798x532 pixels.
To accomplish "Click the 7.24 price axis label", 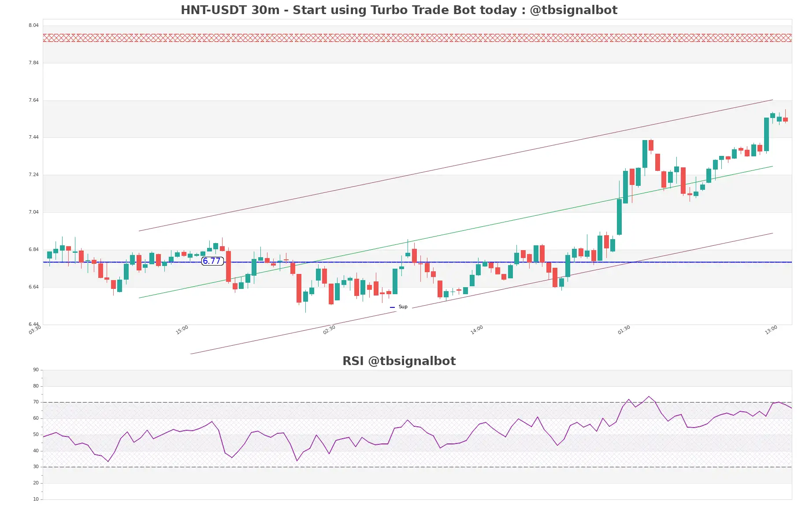I will tap(33, 175).
